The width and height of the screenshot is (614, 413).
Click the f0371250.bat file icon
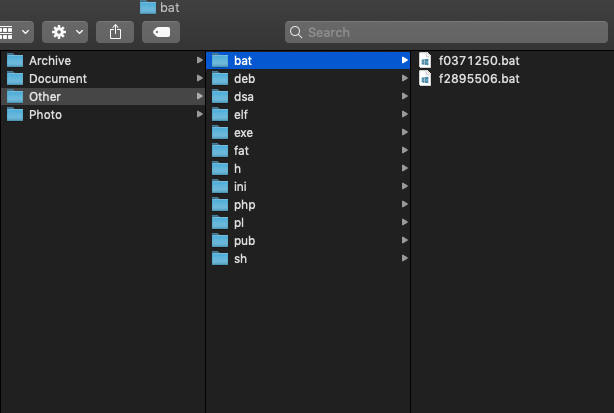tap(425, 60)
